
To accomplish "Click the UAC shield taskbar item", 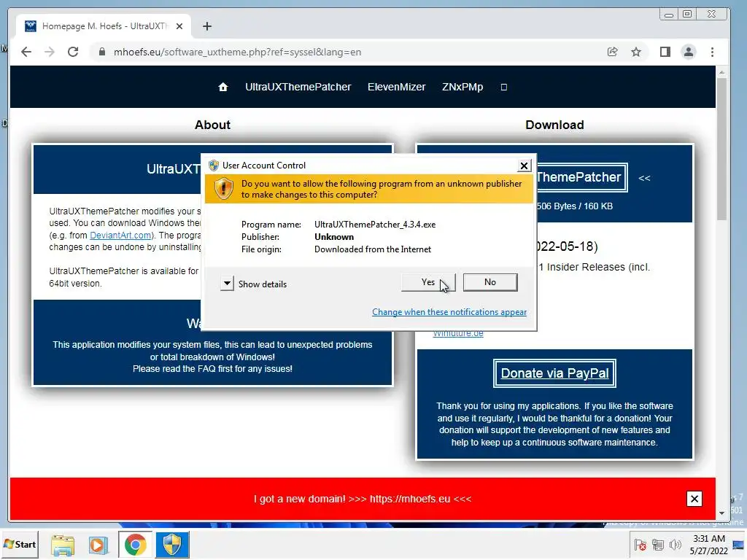I will pyautogui.click(x=172, y=545).
